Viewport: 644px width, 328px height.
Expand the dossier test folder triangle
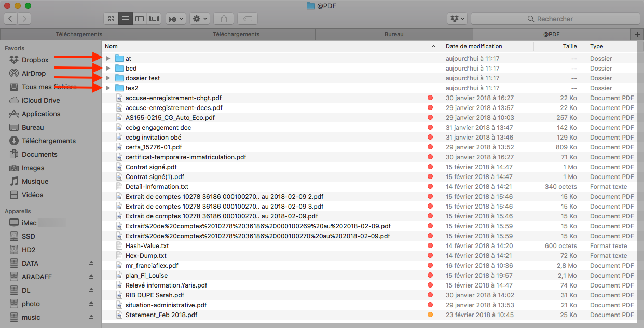(x=108, y=78)
